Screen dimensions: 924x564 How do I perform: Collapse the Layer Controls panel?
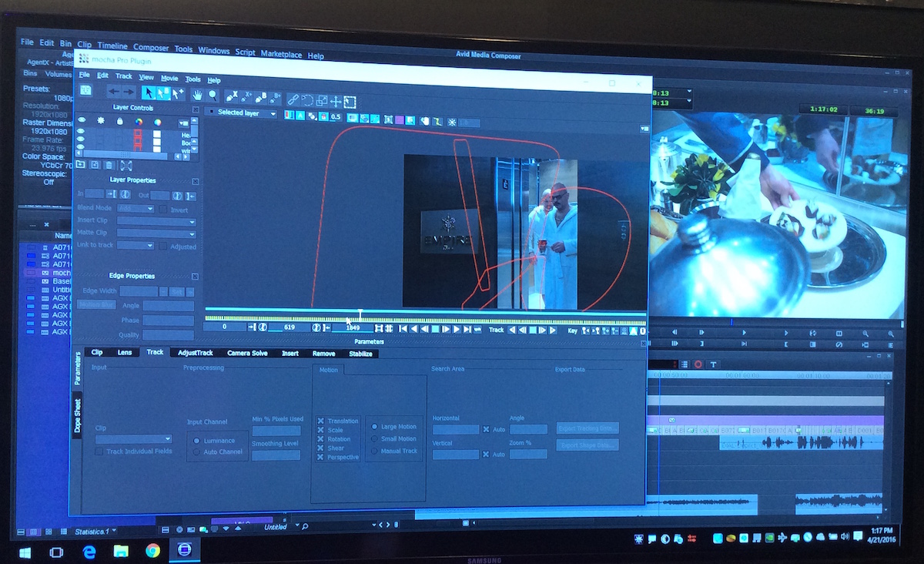coord(196,109)
